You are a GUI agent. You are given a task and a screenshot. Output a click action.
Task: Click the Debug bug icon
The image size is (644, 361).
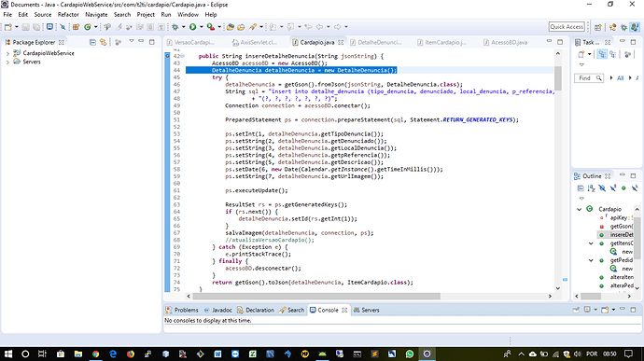(175, 27)
